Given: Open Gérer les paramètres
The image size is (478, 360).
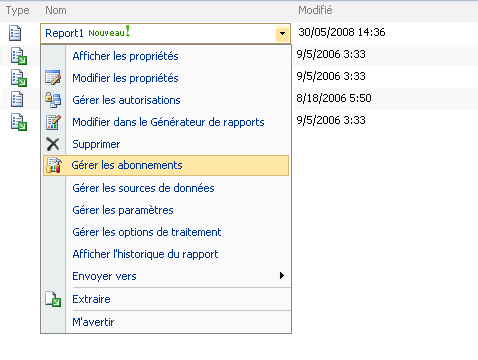Looking at the screenshot, I should (x=123, y=210).
